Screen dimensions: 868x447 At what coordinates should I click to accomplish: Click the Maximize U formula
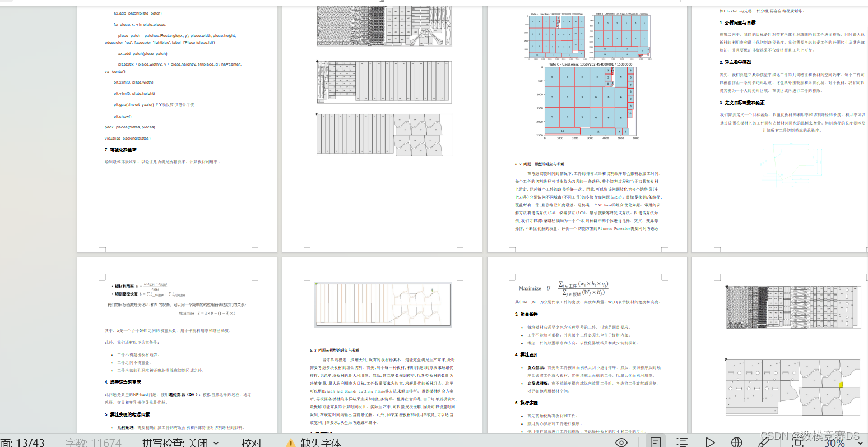(x=565, y=288)
